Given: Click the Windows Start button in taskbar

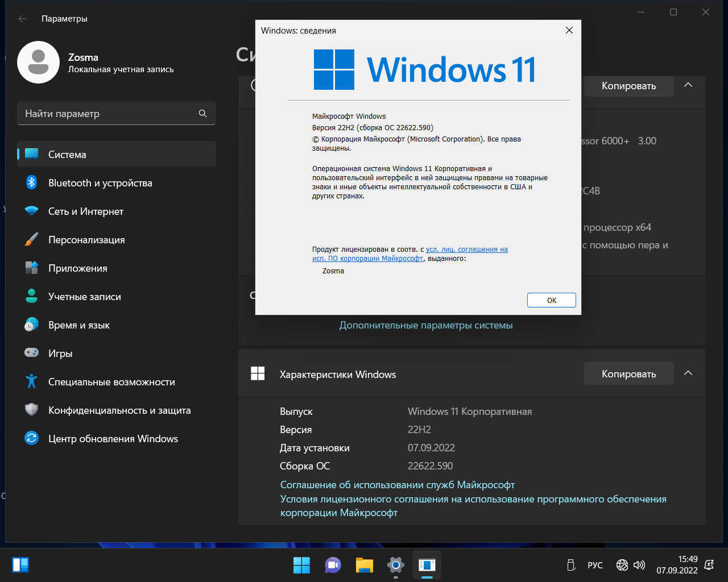Looking at the screenshot, I should click(301, 565).
